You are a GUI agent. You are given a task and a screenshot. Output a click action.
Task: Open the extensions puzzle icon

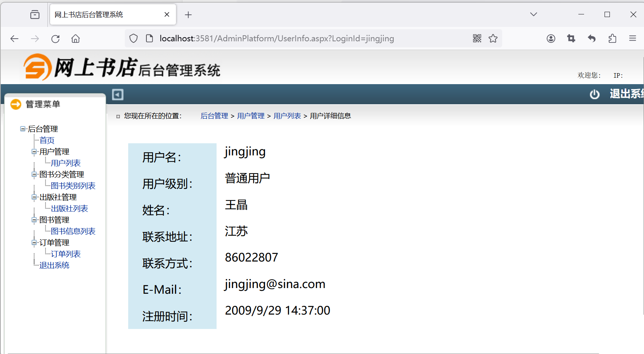[612, 38]
